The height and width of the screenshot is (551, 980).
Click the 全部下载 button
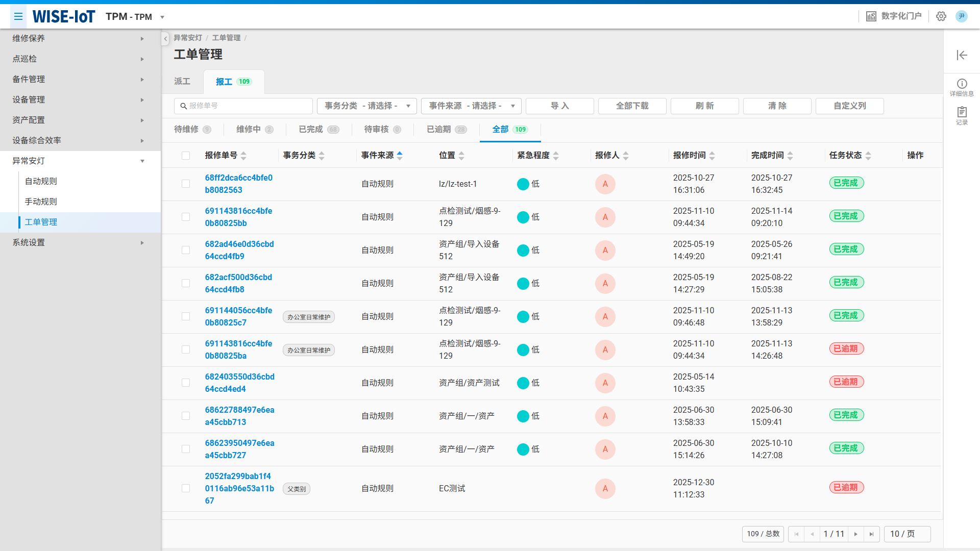coord(632,106)
